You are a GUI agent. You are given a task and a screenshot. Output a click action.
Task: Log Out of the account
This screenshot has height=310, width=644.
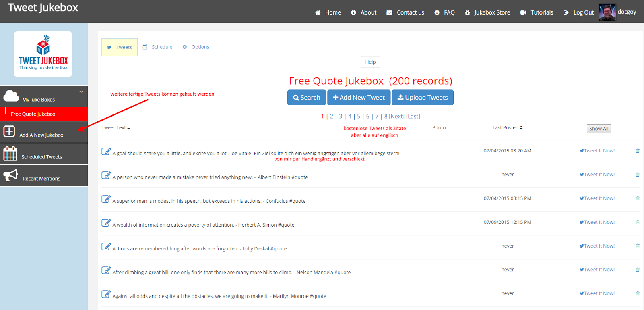pos(578,12)
